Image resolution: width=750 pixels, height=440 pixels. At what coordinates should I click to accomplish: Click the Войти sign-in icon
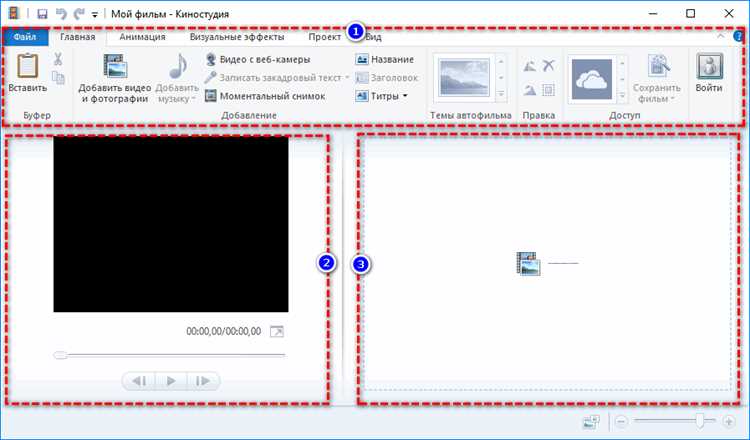click(709, 66)
